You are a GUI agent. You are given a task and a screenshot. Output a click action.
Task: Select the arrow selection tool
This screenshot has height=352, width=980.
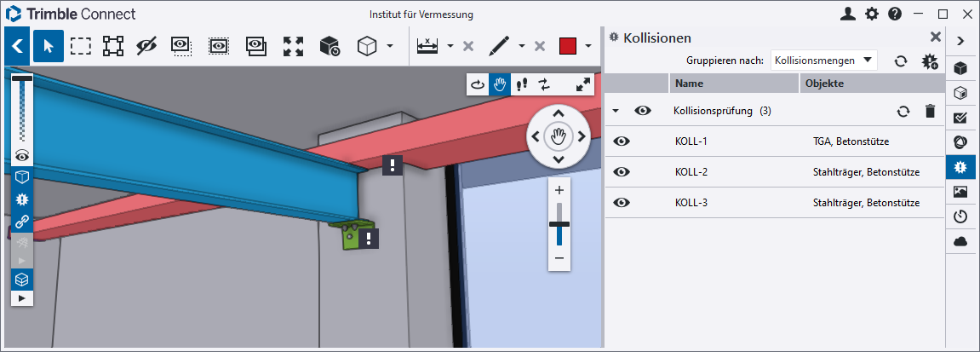[49, 46]
